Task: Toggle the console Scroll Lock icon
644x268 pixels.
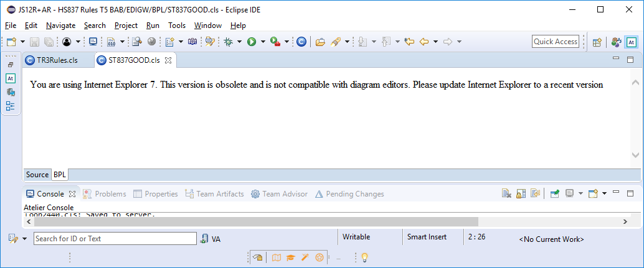Action: coord(521,193)
